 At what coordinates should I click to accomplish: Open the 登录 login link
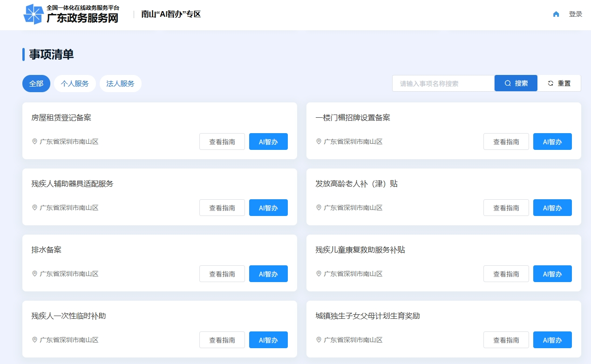(x=576, y=14)
